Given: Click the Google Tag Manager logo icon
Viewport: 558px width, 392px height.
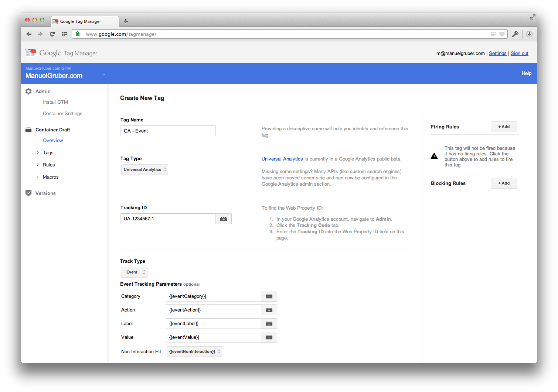Looking at the screenshot, I should point(31,53).
